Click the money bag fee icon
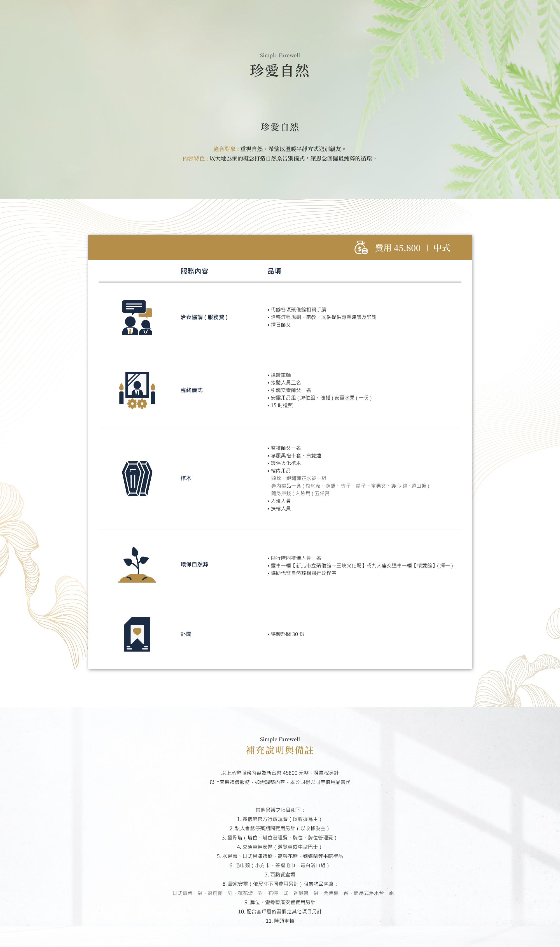Screen dimensions: 560x947 pyautogui.click(x=361, y=248)
